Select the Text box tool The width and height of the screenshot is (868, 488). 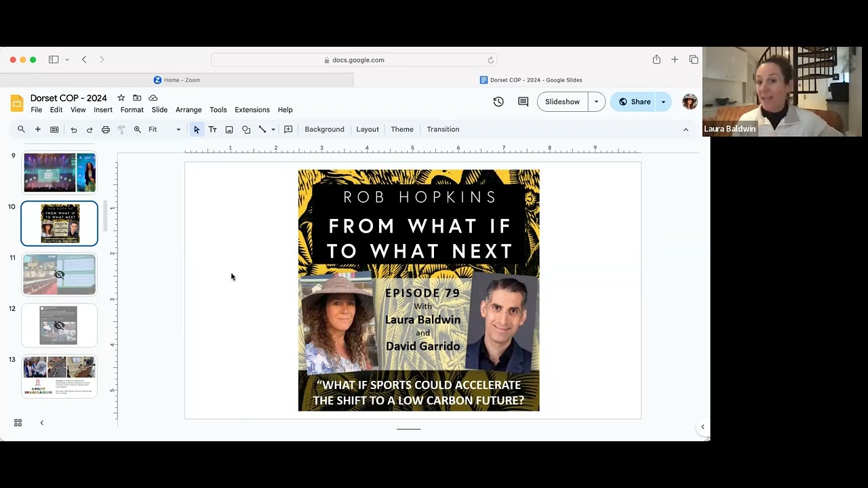pyautogui.click(x=212, y=129)
